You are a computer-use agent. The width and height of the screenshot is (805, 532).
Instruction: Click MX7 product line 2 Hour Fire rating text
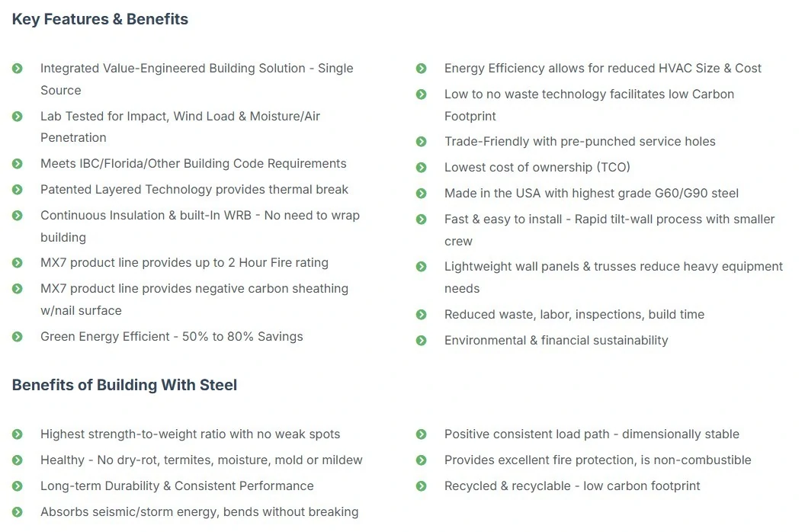point(184,263)
